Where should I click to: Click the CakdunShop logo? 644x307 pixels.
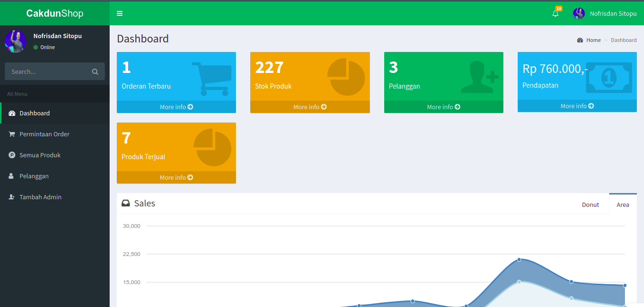55,13
